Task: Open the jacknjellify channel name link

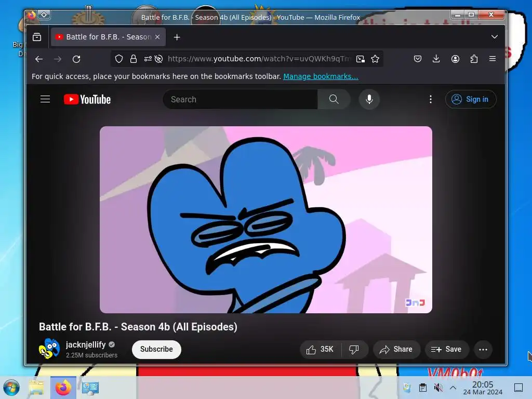Action: [86, 344]
